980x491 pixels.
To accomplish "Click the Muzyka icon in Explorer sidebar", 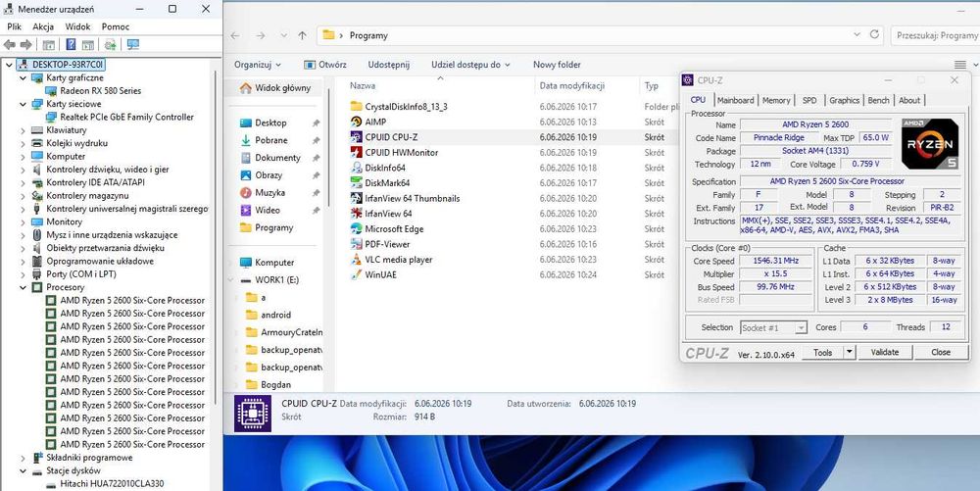I will (246, 193).
